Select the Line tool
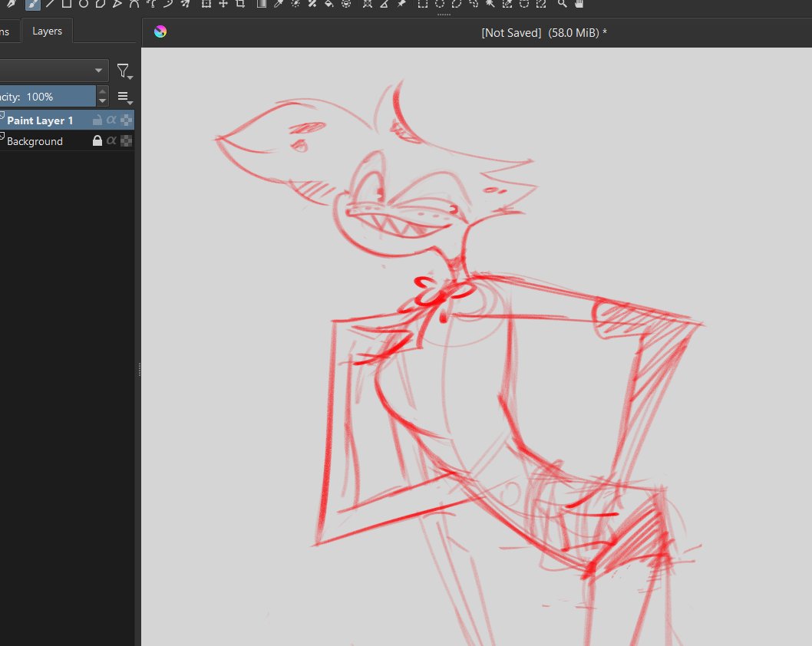The image size is (812, 646). 50,4
